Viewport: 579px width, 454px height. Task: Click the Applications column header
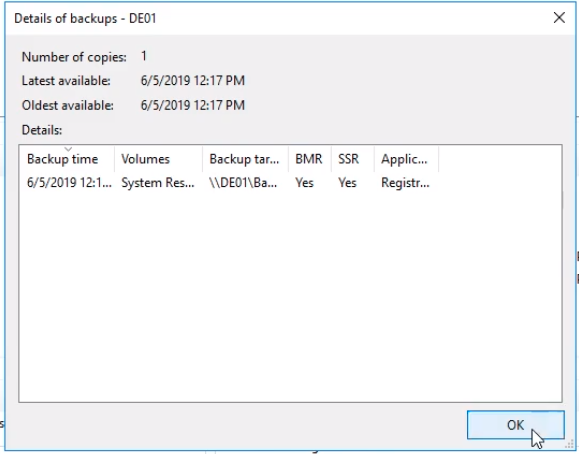pyautogui.click(x=406, y=159)
